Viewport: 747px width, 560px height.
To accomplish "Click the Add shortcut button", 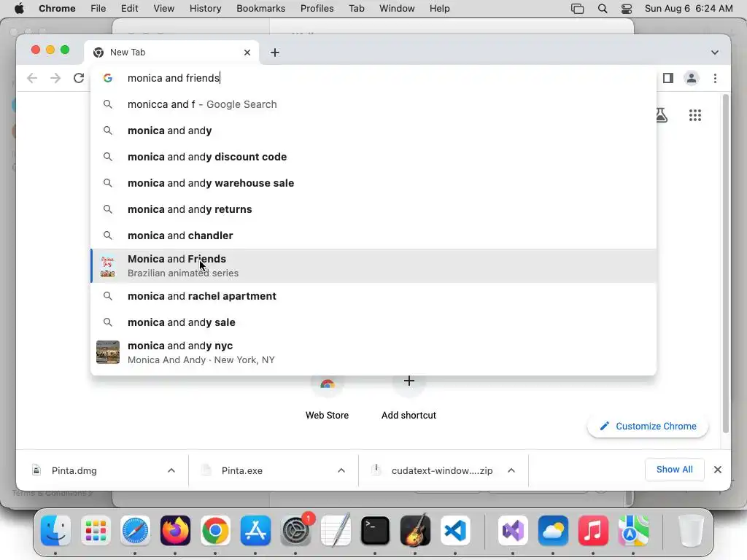I will 409,398.
